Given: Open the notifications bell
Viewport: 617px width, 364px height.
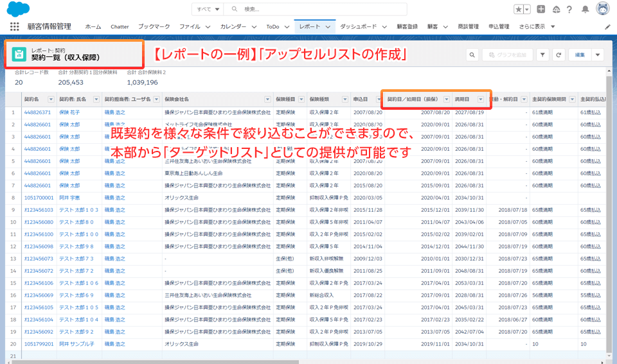Looking at the screenshot, I should pyautogui.click(x=585, y=9).
